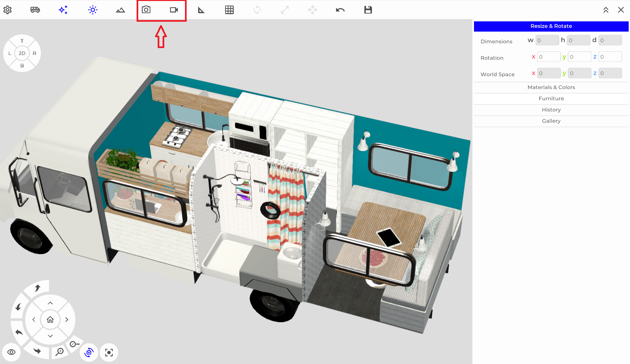
Task: Select the measuring angle ruler tool
Action: click(201, 10)
